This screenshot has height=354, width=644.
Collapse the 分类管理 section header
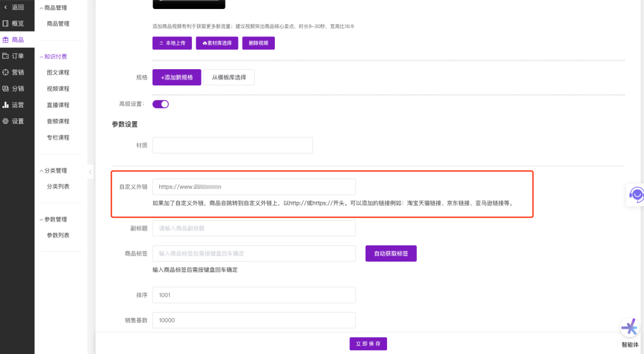(54, 171)
